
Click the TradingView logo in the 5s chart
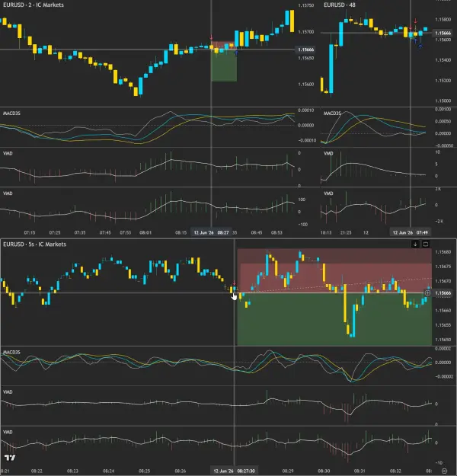point(10,458)
